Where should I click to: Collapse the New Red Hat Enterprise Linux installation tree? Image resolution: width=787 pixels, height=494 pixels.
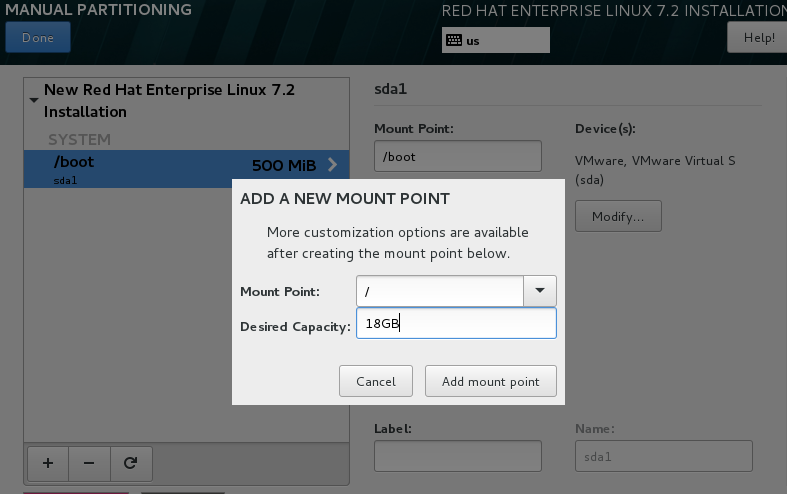pyautogui.click(x=34, y=100)
